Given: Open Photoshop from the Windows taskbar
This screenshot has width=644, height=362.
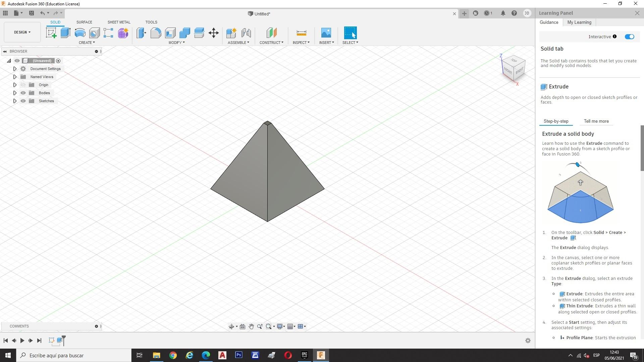Looking at the screenshot, I should pos(238,355).
